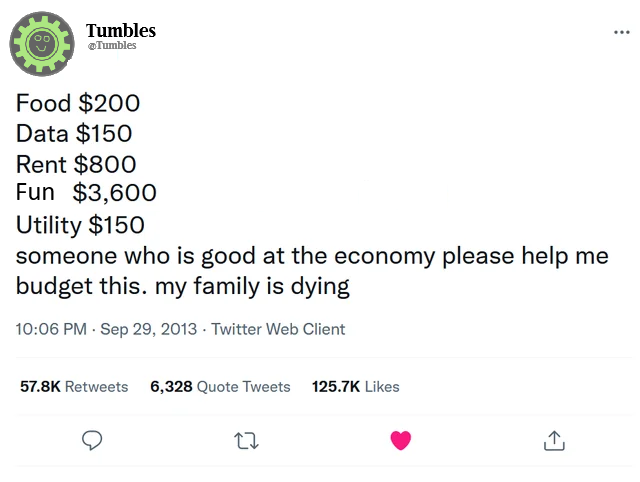Click the retweet arrows icon
This screenshot has height=482, width=640.
click(246, 440)
